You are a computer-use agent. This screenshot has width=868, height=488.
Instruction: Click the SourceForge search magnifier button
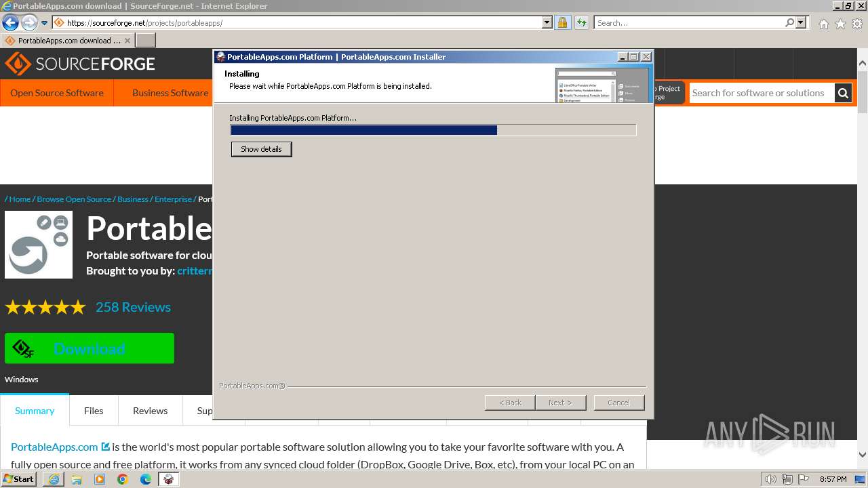point(843,93)
